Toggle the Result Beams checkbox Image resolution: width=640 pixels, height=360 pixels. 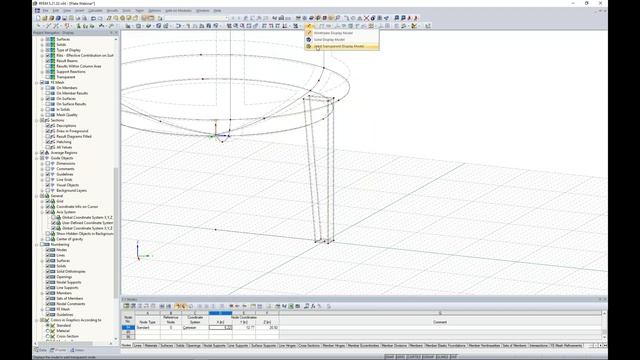coord(47,61)
